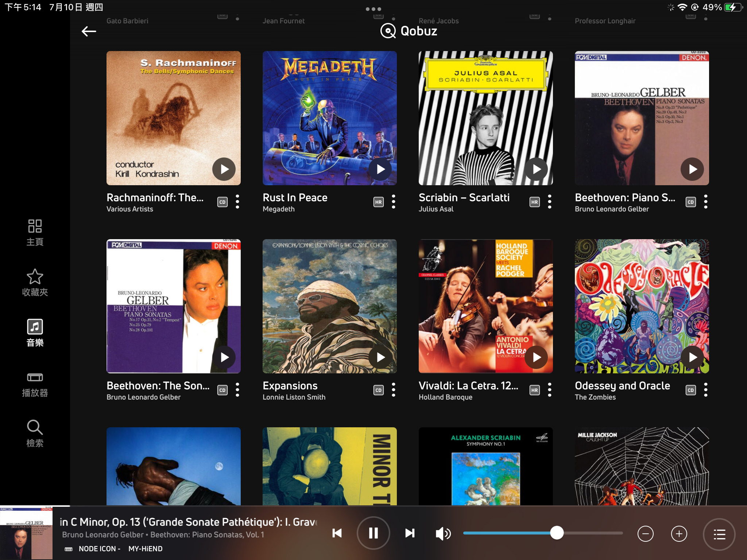Click CD badge on Beethoven: Piano S...

click(691, 202)
